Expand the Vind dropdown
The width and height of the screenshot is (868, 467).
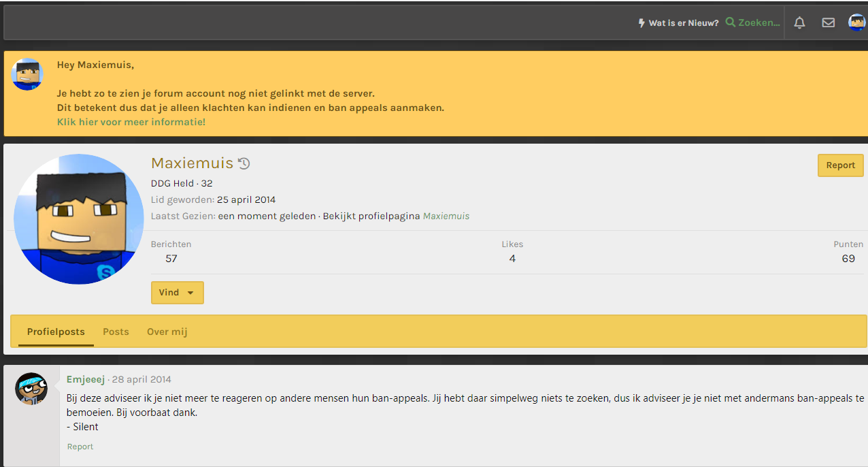177,293
